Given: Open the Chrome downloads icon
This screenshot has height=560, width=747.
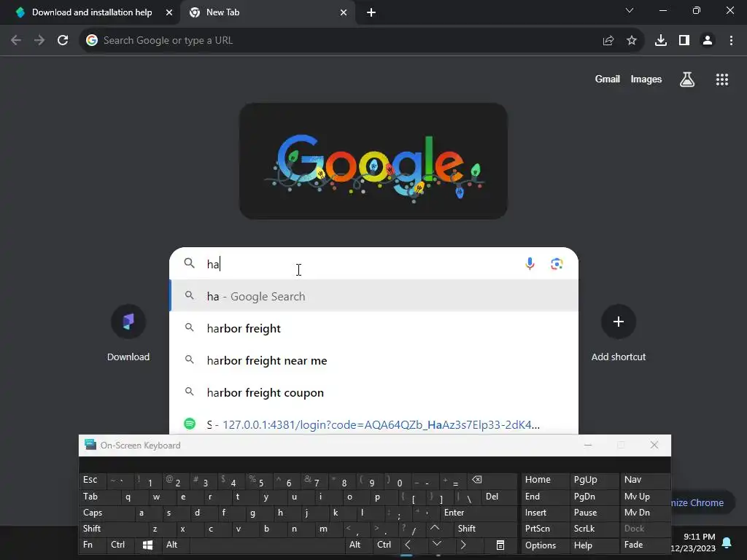Looking at the screenshot, I should coord(661,41).
